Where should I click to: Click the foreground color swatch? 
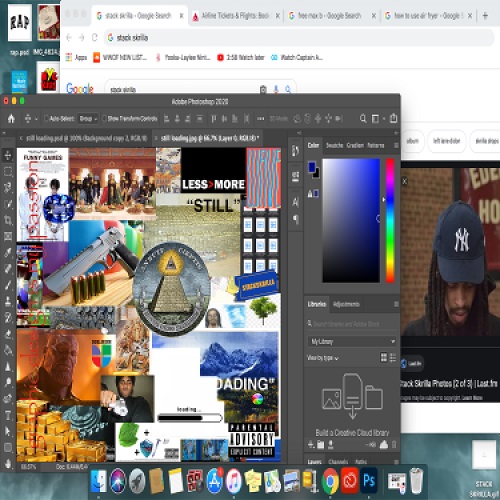(x=312, y=167)
